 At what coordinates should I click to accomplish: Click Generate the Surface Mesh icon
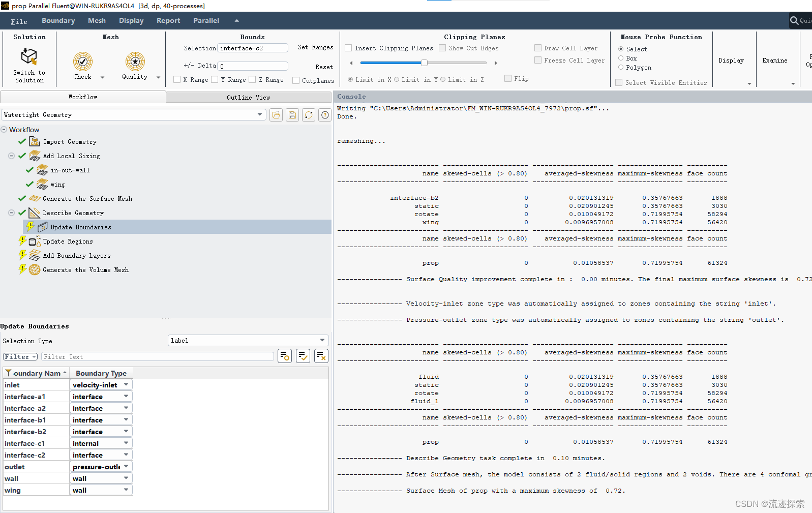pos(35,198)
